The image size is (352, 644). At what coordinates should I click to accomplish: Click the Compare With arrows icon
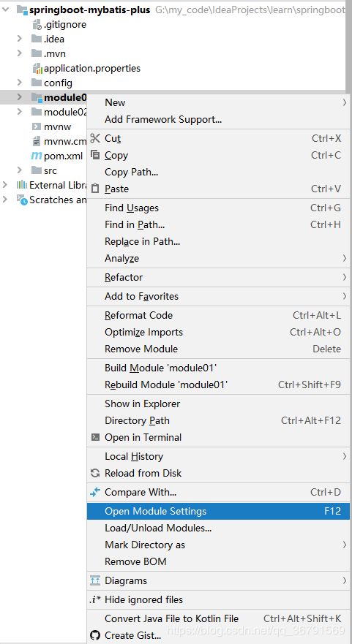coord(95,492)
